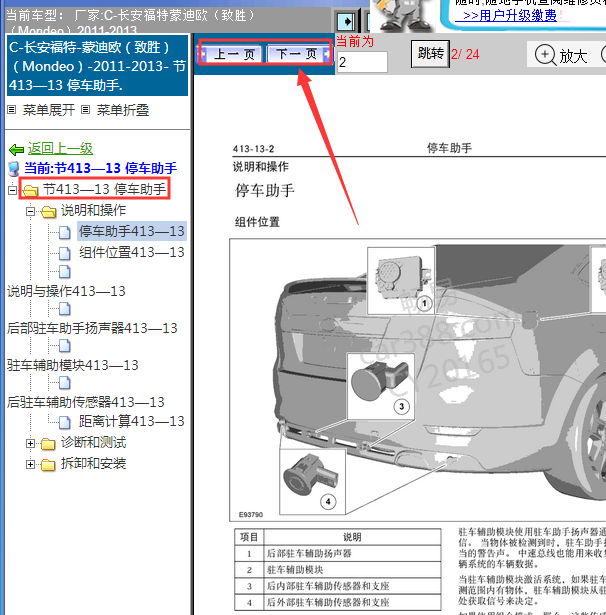Click the next page button 下一页
606x615 pixels.
(x=298, y=54)
